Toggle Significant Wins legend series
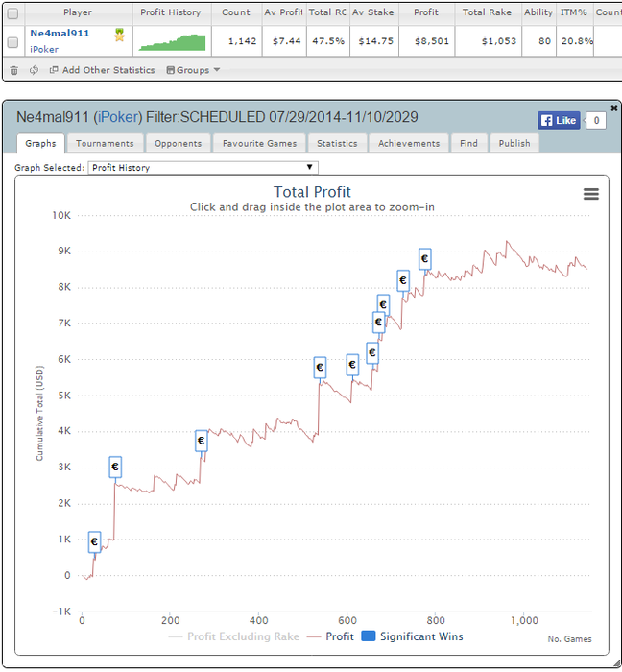The width and height of the screenshot is (622, 672). click(412, 636)
